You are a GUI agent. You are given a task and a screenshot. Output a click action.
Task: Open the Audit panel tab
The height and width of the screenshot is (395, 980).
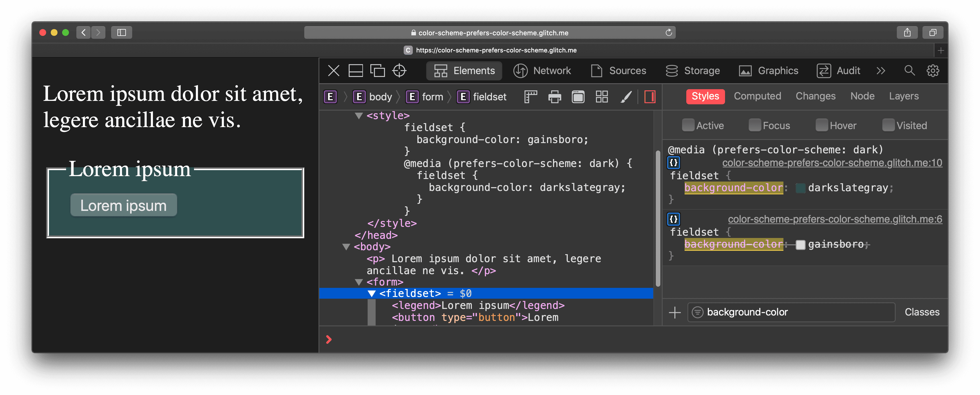coord(848,71)
